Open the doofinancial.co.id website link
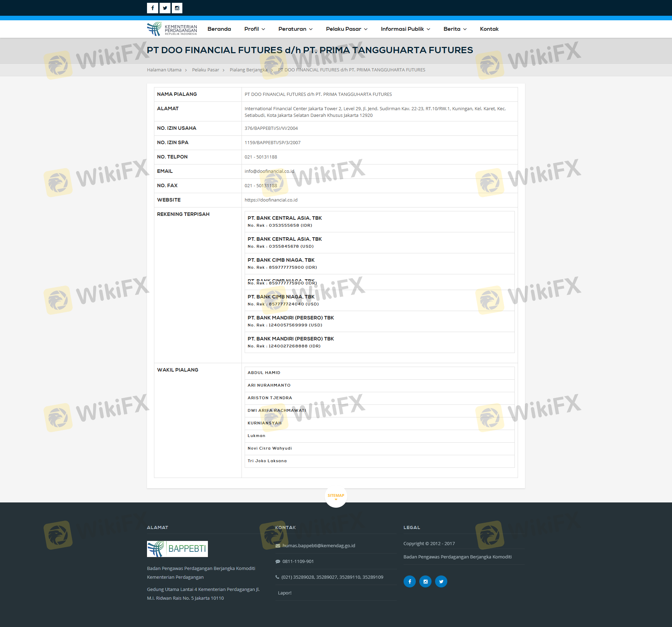 click(271, 200)
